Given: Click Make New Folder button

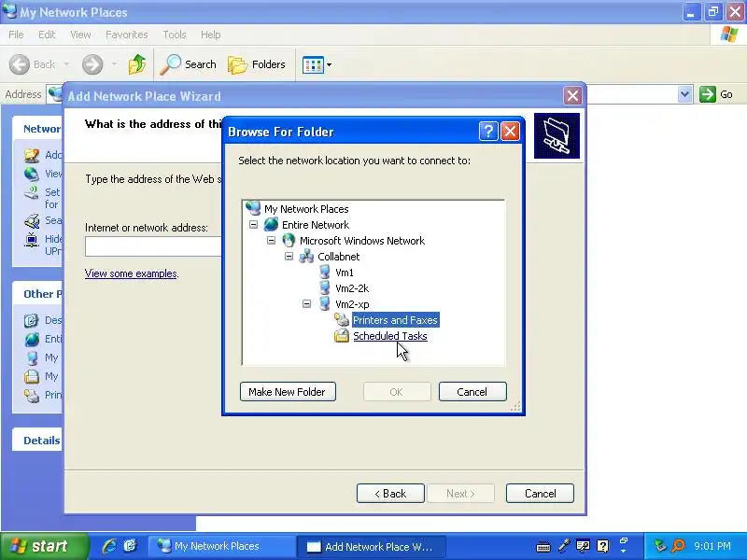Looking at the screenshot, I should (288, 391).
